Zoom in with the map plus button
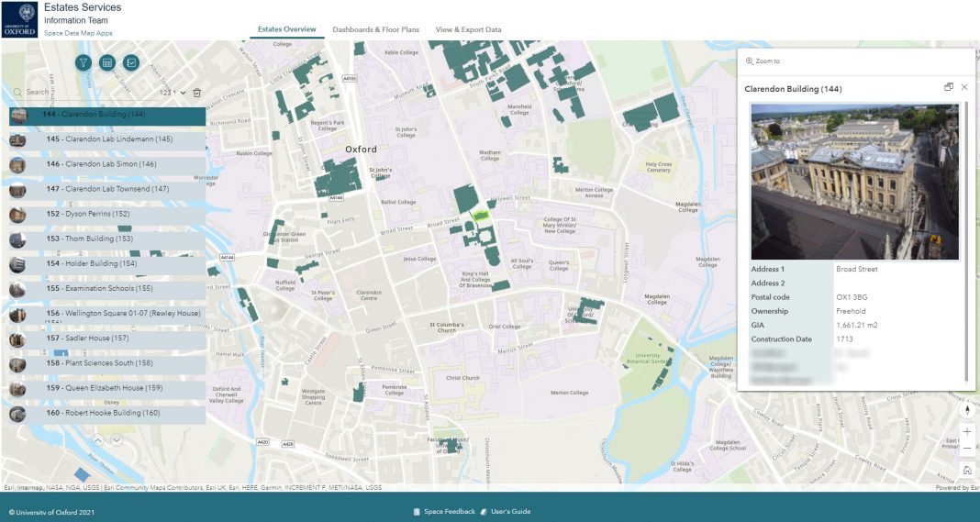The width and height of the screenshot is (980, 522). tap(967, 432)
